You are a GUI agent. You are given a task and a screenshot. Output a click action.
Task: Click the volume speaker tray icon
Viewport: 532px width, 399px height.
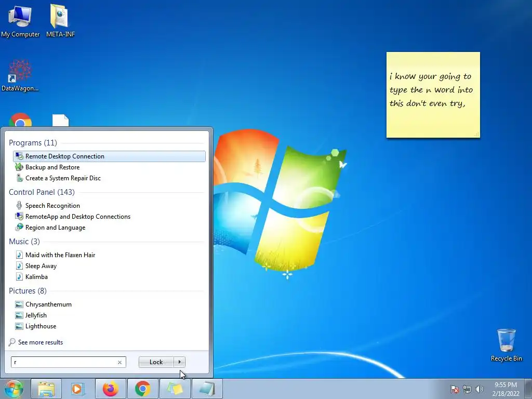click(479, 389)
